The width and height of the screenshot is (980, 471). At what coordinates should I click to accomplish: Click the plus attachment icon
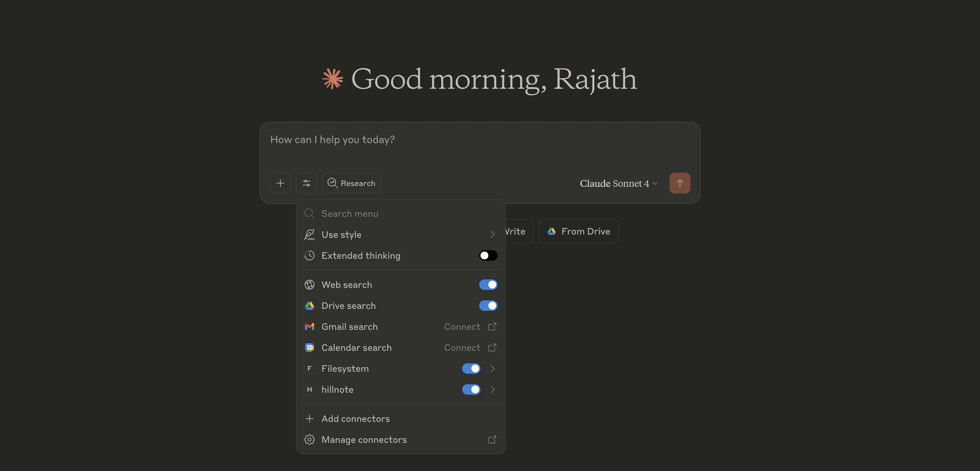point(280,183)
